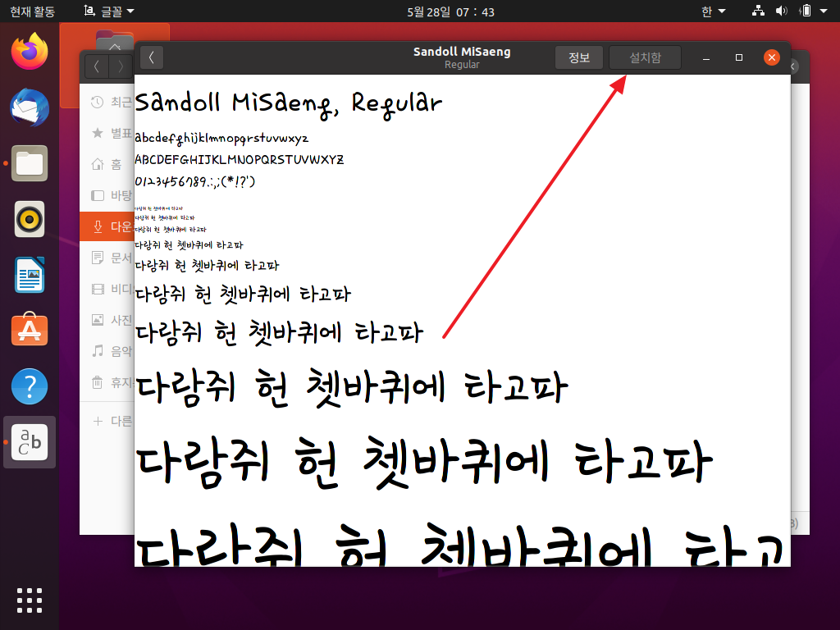
Task: Select Desktop (바탕) in the Files sidebar
Action: 107,195
